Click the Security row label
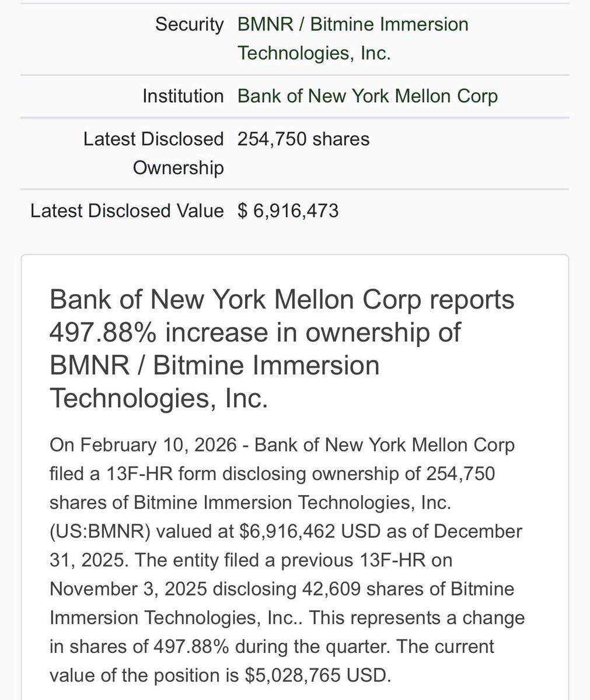This screenshot has height=700, width=590. pyautogui.click(x=189, y=24)
